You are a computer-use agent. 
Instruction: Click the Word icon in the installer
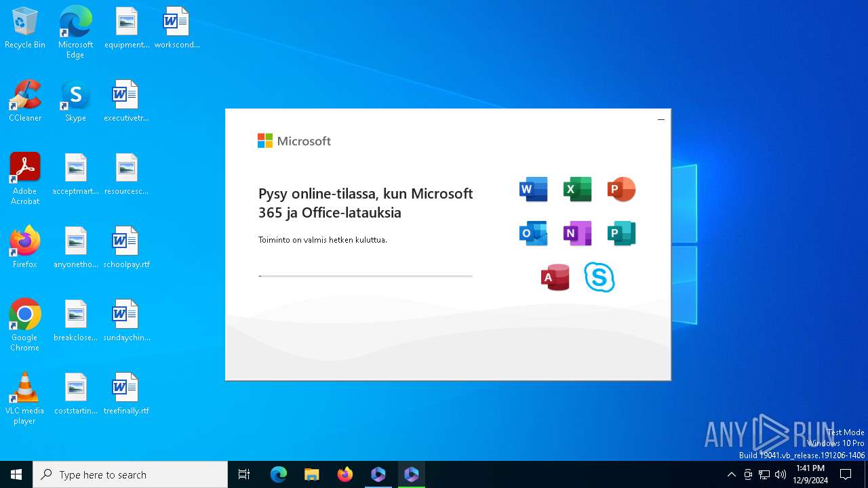coord(533,189)
